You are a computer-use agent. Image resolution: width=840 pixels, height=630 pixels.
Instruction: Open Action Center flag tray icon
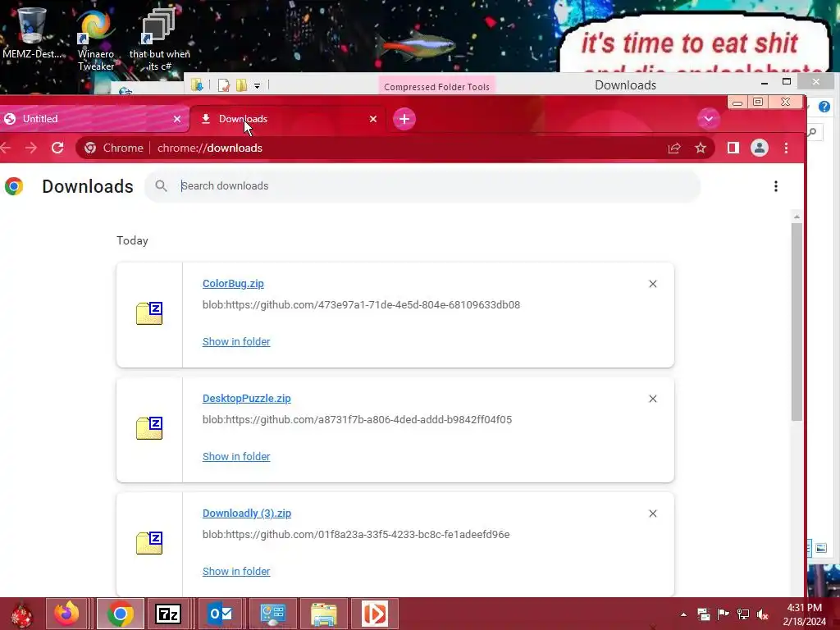tap(724, 614)
